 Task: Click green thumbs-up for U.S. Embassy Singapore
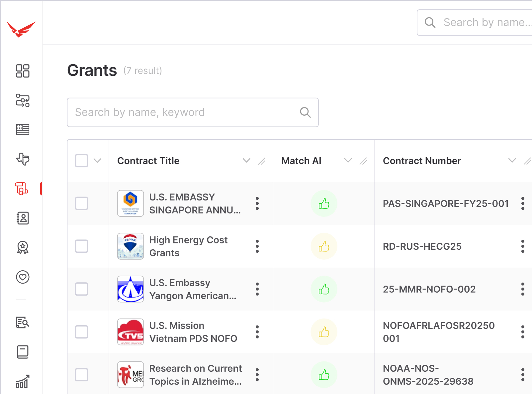coord(324,203)
